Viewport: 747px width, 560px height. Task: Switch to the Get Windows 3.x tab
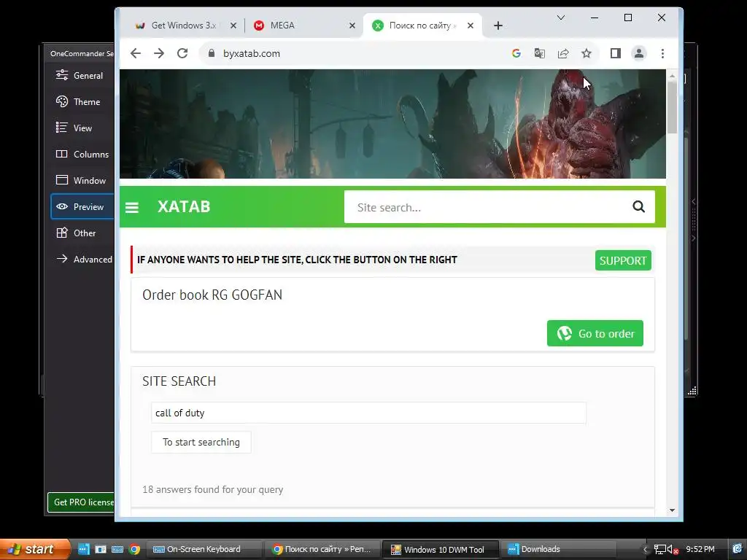[183, 26]
